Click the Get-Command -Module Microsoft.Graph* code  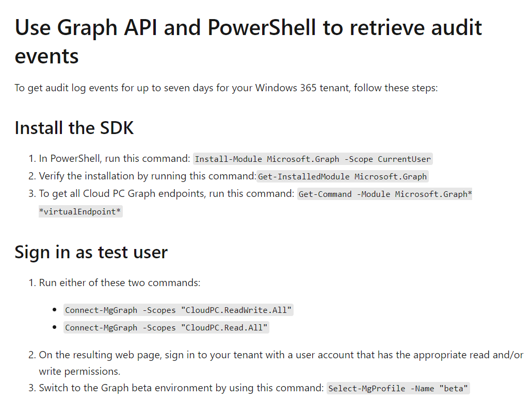click(x=385, y=194)
